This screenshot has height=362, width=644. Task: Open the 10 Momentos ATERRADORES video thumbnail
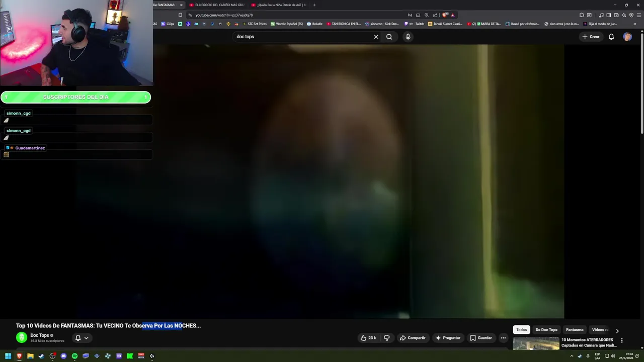pyautogui.click(x=536, y=343)
